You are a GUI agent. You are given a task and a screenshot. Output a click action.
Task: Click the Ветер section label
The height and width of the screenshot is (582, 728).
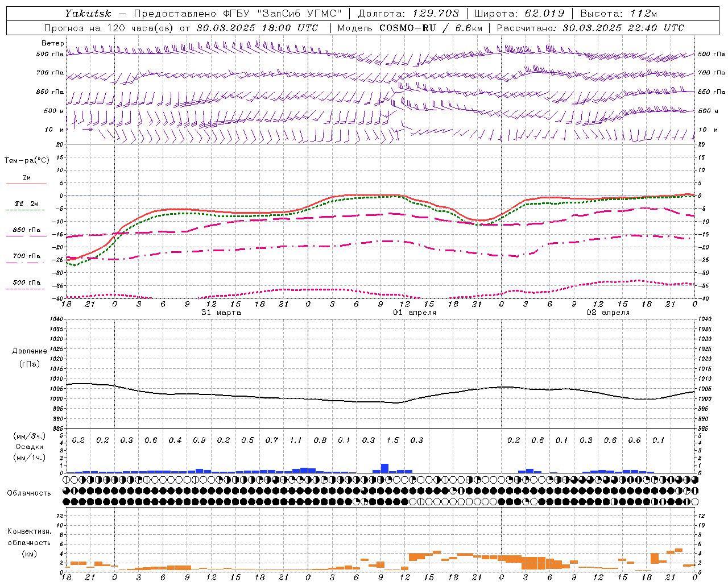(53, 43)
